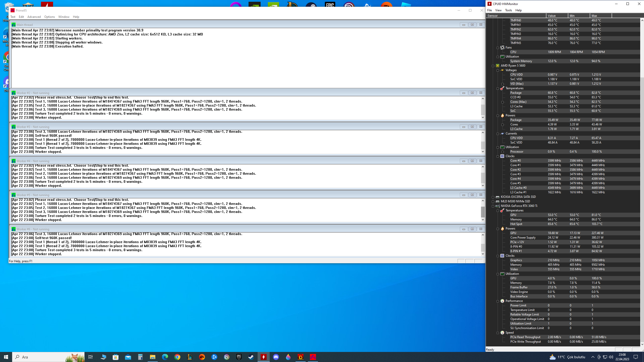This screenshot has height=362, width=644.
Task: Open Prime95 Test menu
Action: pos(13,17)
